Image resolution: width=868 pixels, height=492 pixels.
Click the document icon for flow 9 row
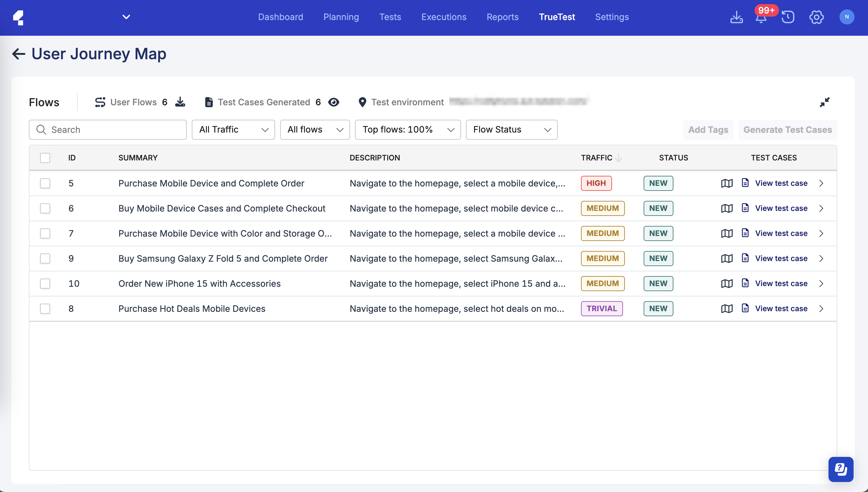[x=745, y=258]
